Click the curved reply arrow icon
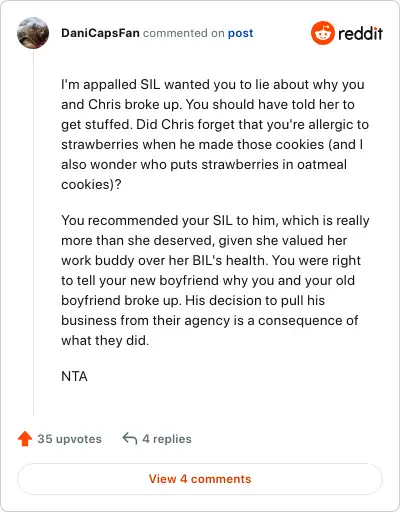 click(x=130, y=439)
